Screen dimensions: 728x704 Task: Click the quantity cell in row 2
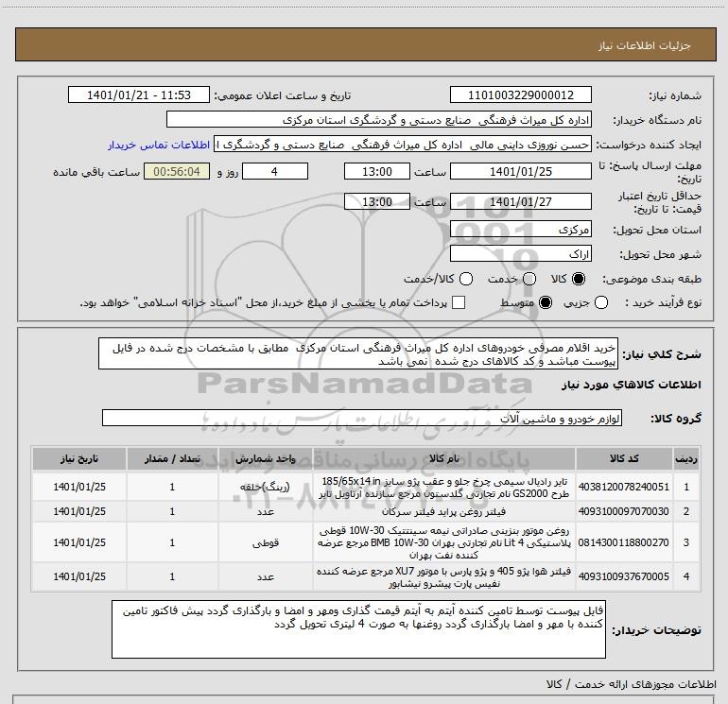click(x=172, y=511)
